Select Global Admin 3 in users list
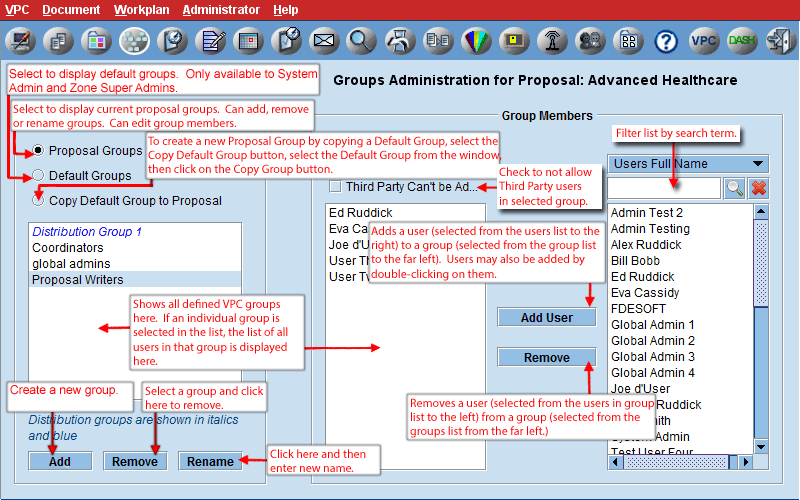Screen dimensions: 800x500 681,357
